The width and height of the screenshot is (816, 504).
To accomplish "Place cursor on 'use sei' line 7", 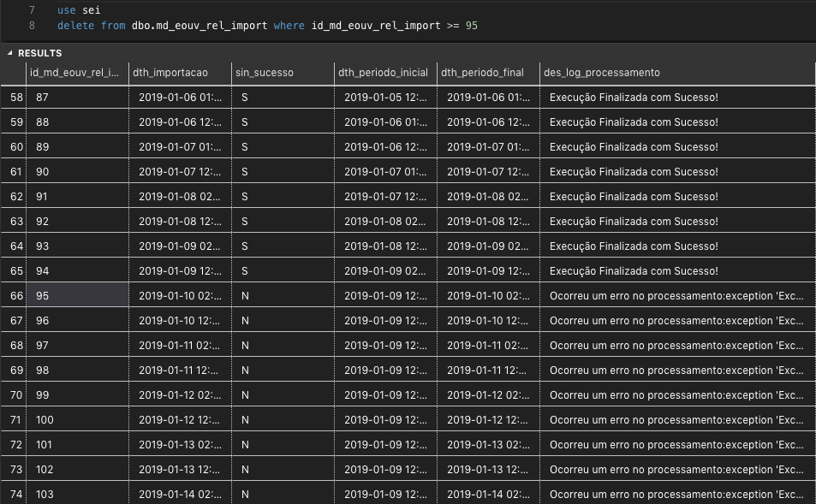I will tap(79, 10).
